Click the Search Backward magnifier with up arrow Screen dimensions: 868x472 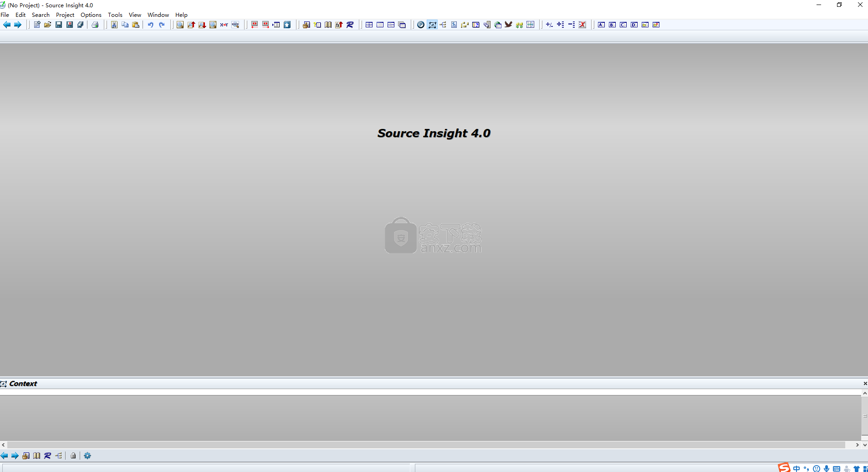[191, 25]
